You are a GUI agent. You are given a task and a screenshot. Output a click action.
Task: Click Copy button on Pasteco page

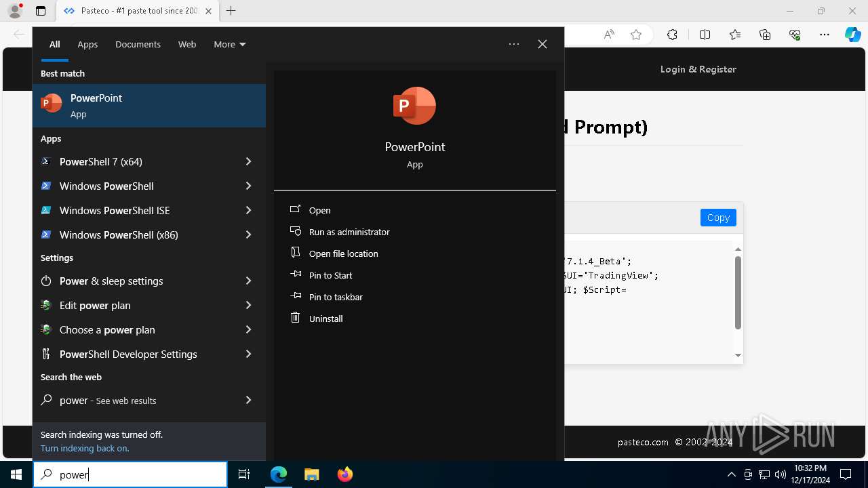[x=718, y=218]
